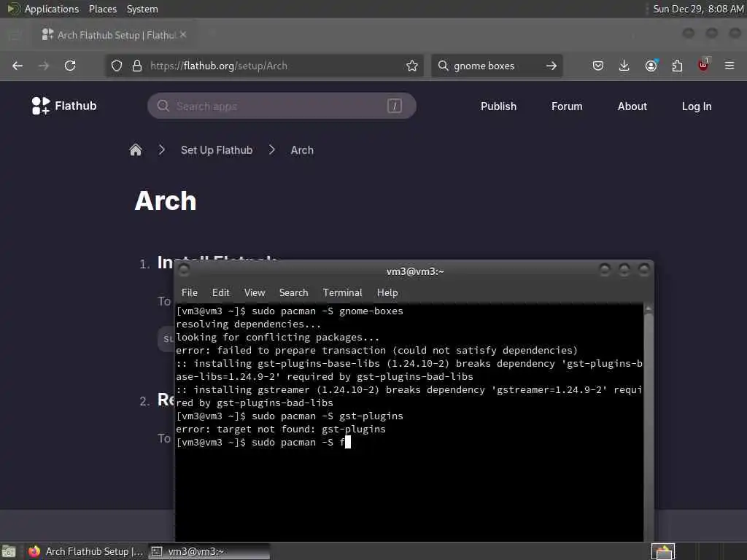Viewport: 747px width, 560px height.
Task: Click the Arch page heading
Action: (x=166, y=201)
